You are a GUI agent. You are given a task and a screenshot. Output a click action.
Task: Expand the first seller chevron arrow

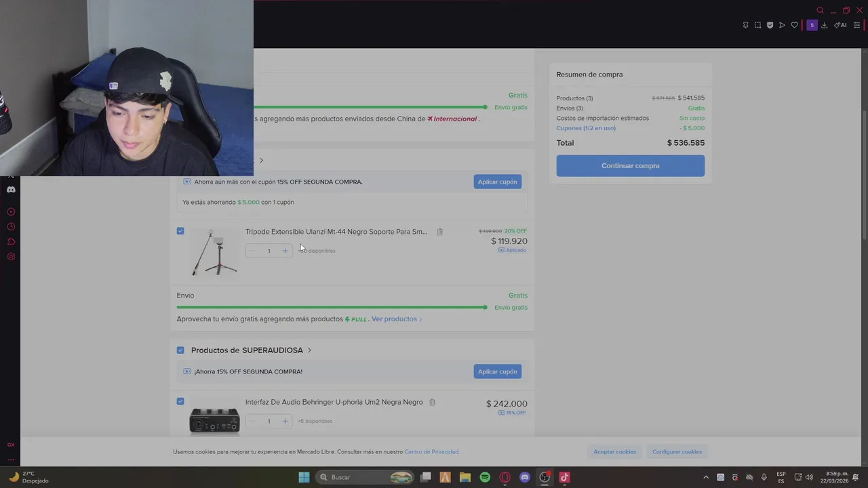[x=261, y=161]
